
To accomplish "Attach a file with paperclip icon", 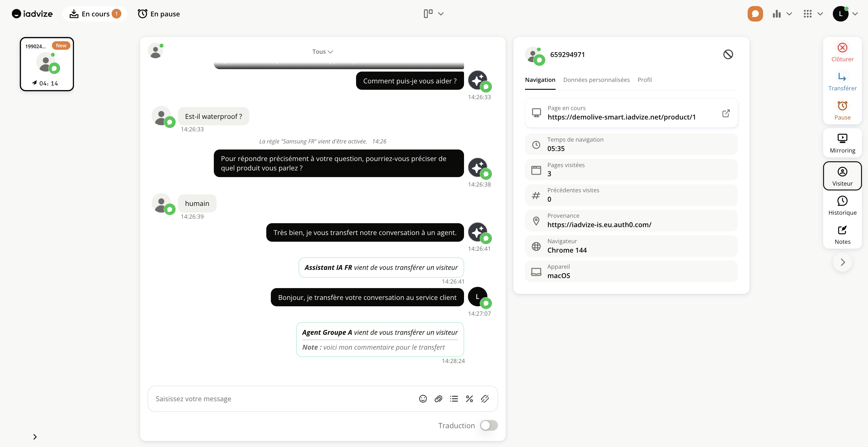I will (438, 399).
